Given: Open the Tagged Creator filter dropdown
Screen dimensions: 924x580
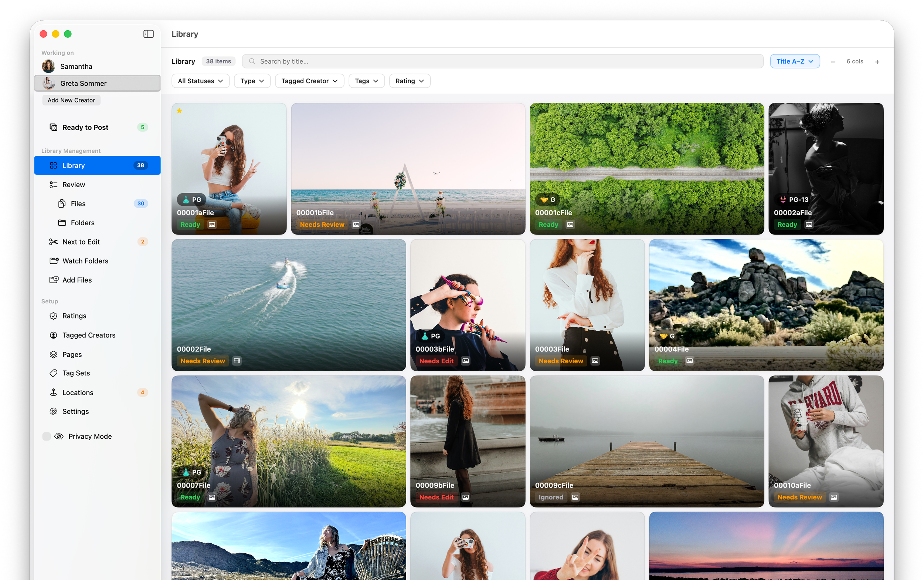Looking at the screenshot, I should [x=309, y=81].
